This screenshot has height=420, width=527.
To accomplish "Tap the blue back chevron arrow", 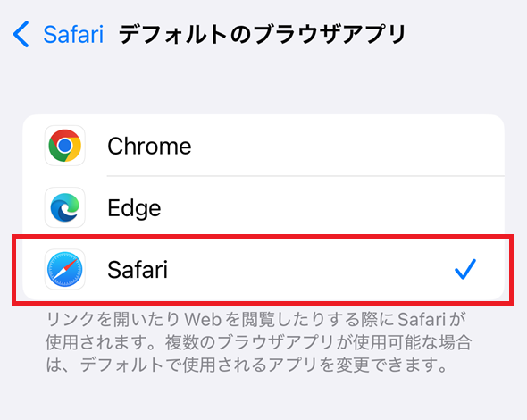I will click(x=21, y=34).
